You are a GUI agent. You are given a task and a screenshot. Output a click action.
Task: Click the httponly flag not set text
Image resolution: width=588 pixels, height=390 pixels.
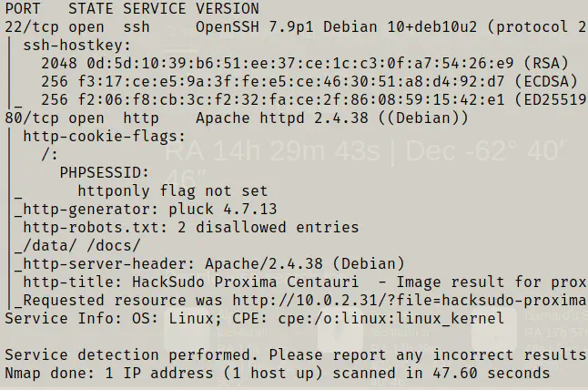173,190
